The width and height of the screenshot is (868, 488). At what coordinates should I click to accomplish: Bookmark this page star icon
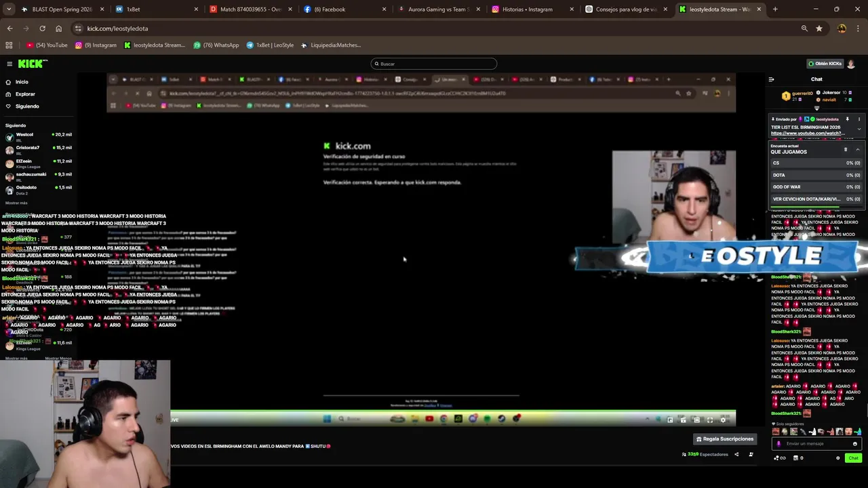[x=819, y=28]
